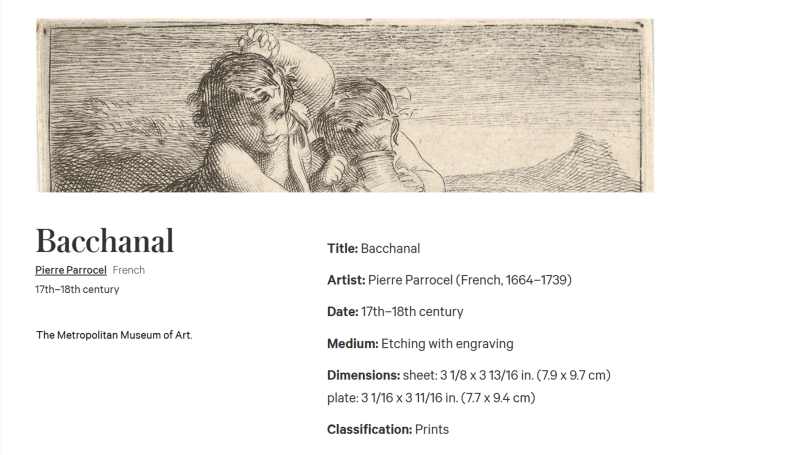
Task: Click the Artist: Pierre Parrocel detail line
Action: (449, 280)
